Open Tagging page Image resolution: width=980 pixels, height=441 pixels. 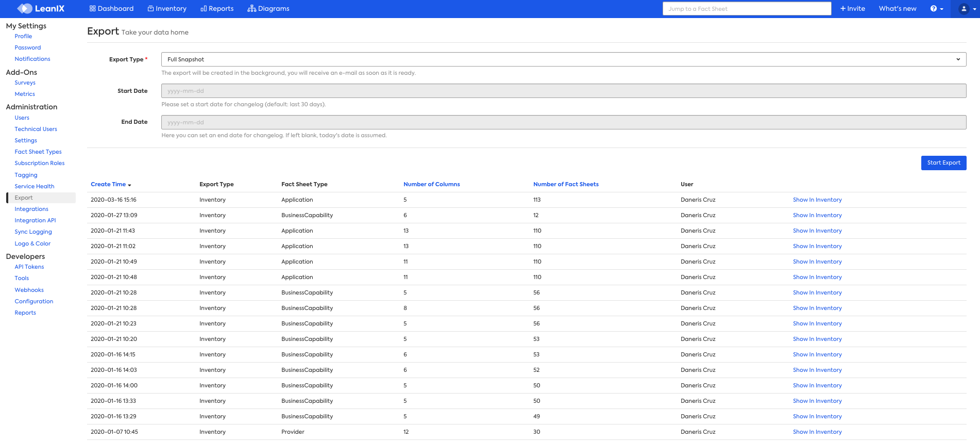(26, 175)
